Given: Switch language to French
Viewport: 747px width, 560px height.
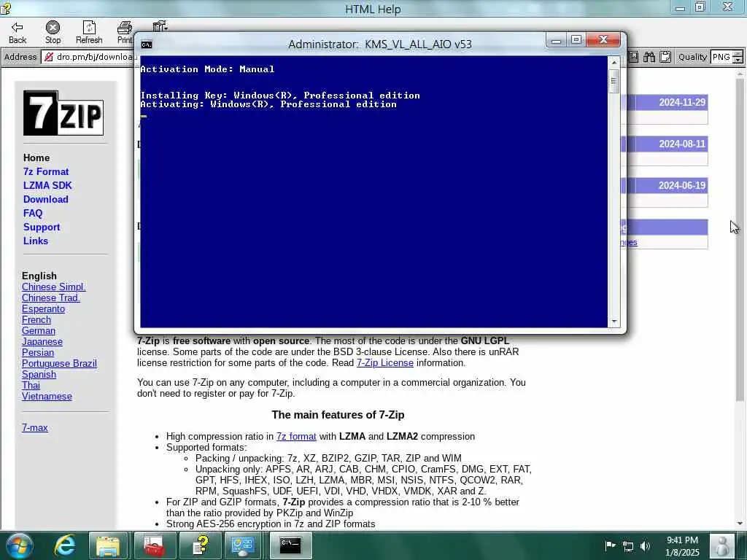Looking at the screenshot, I should pyautogui.click(x=36, y=319).
